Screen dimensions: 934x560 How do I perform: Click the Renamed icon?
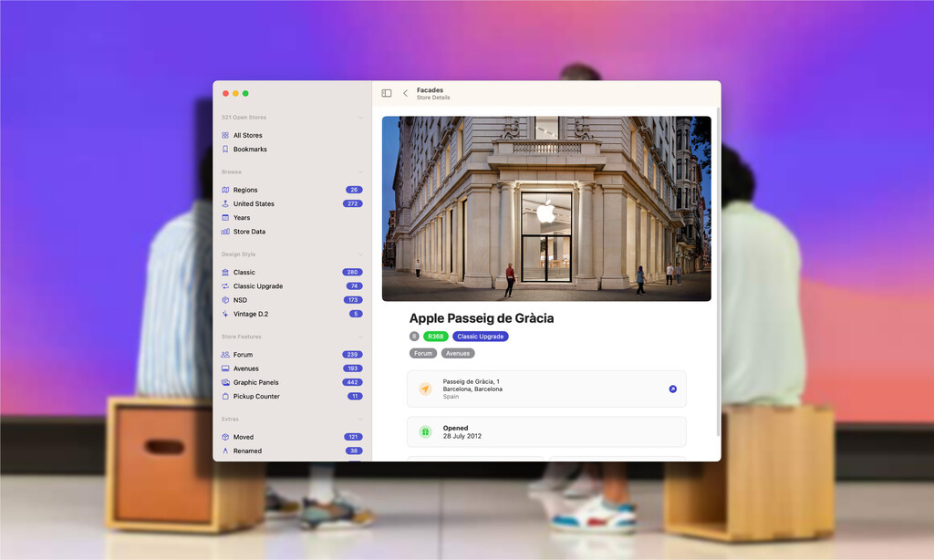click(225, 451)
